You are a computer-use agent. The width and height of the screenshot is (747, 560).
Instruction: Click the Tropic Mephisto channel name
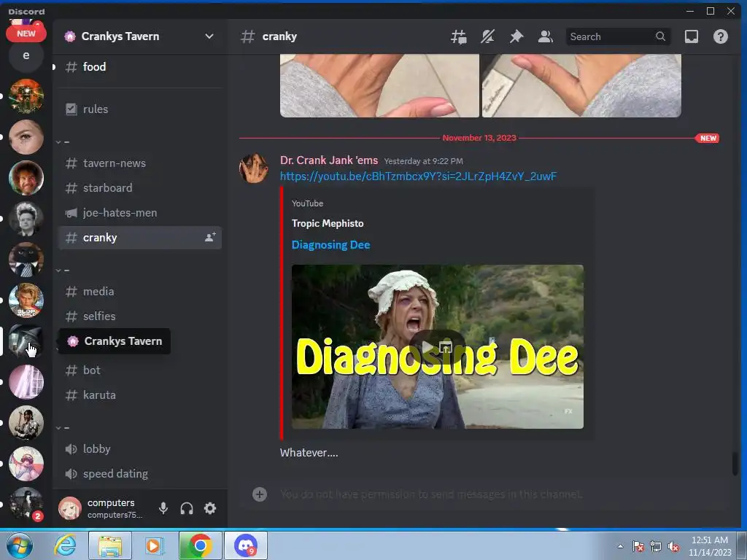point(328,223)
